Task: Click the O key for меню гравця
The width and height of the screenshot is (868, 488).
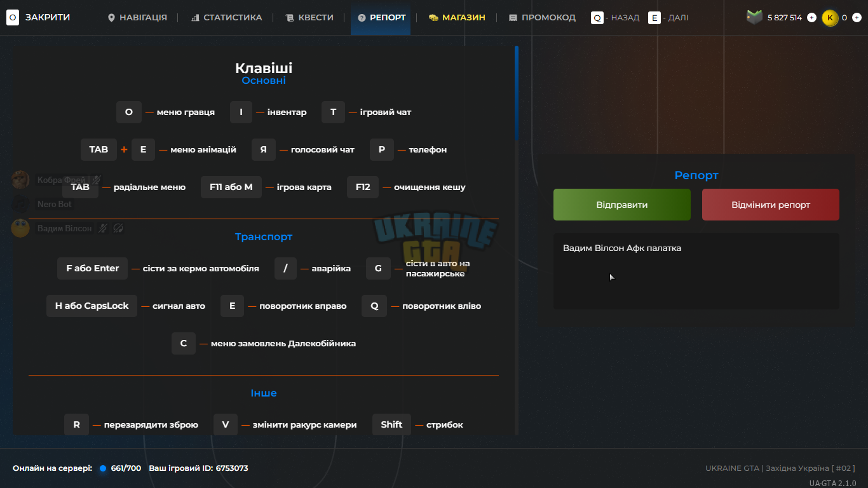Action: click(x=129, y=112)
